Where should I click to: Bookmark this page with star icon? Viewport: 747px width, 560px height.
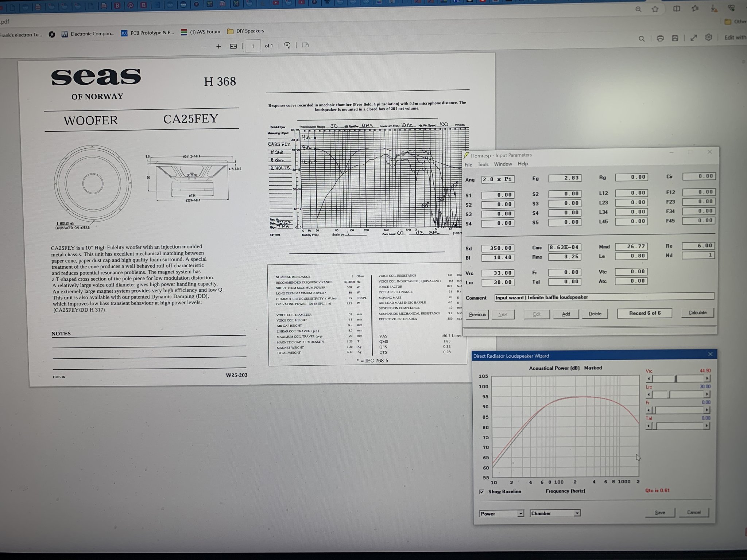pyautogui.click(x=655, y=9)
